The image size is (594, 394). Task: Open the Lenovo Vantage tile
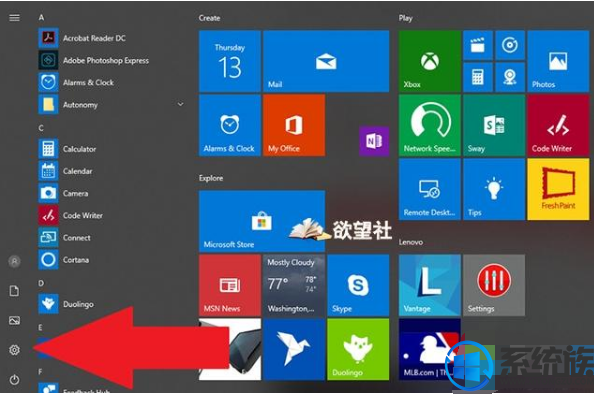[x=430, y=285]
